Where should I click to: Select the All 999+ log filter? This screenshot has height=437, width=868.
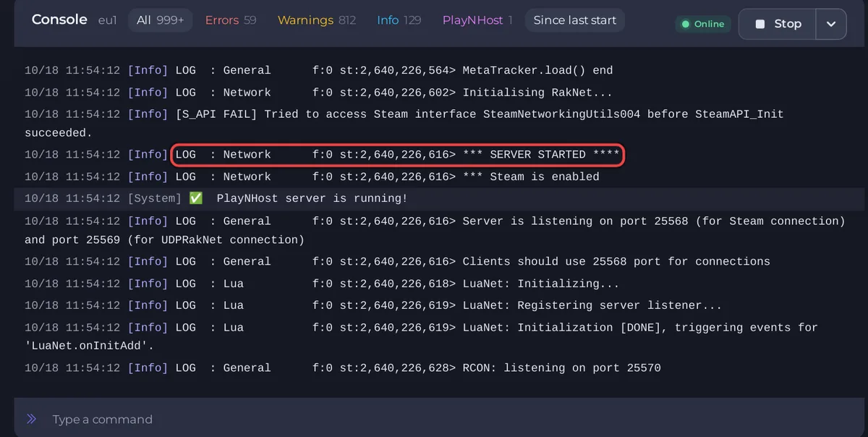pyautogui.click(x=160, y=20)
